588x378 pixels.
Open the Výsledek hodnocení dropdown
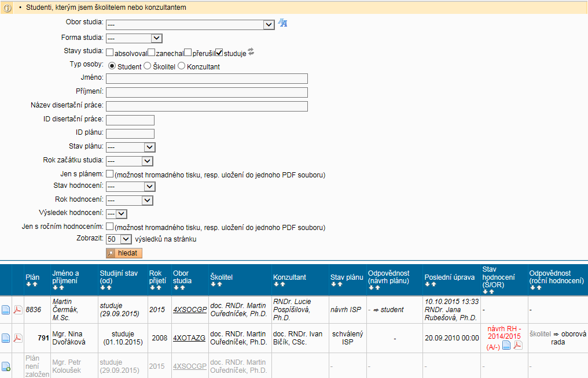coord(117,214)
